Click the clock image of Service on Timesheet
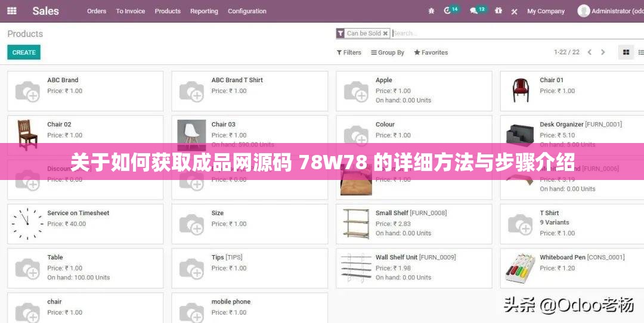Screen dimensions: 644x323 point(27,223)
